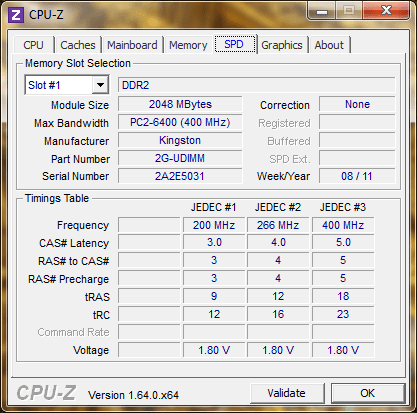Switch to the CPU tab
The image size is (417, 413).
pyautogui.click(x=33, y=45)
